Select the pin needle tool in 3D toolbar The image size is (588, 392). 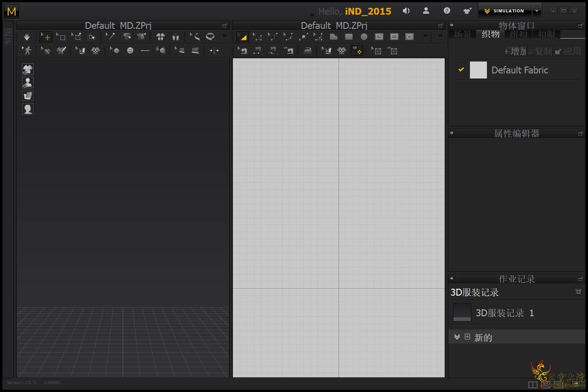110,37
